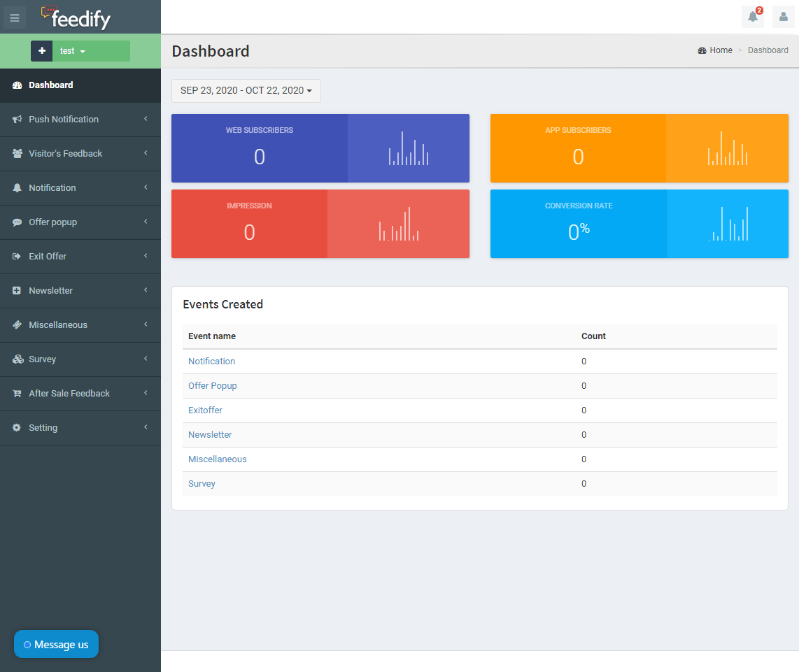This screenshot has width=799, height=672.
Task: Click the After Sale Feedback cart icon
Action: click(17, 394)
